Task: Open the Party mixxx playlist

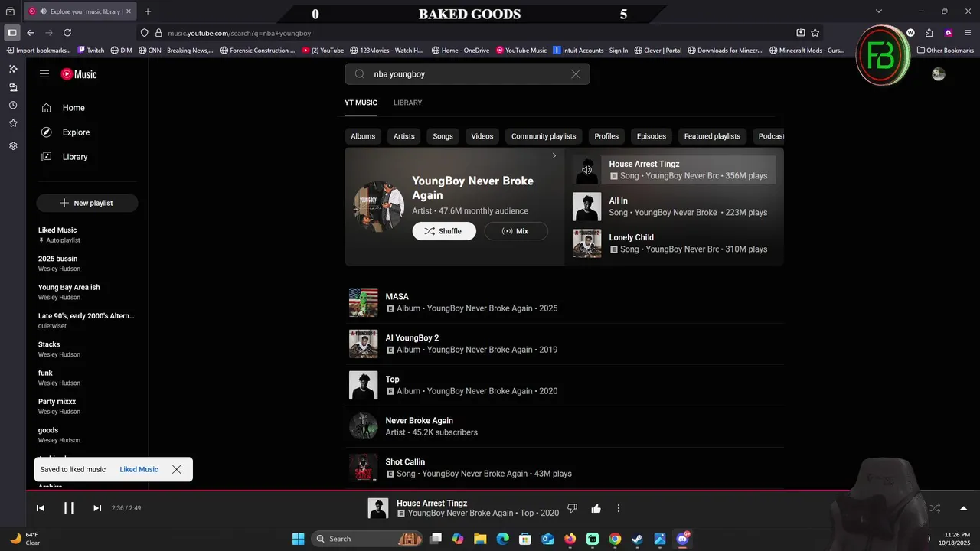Action: tap(86, 406)
